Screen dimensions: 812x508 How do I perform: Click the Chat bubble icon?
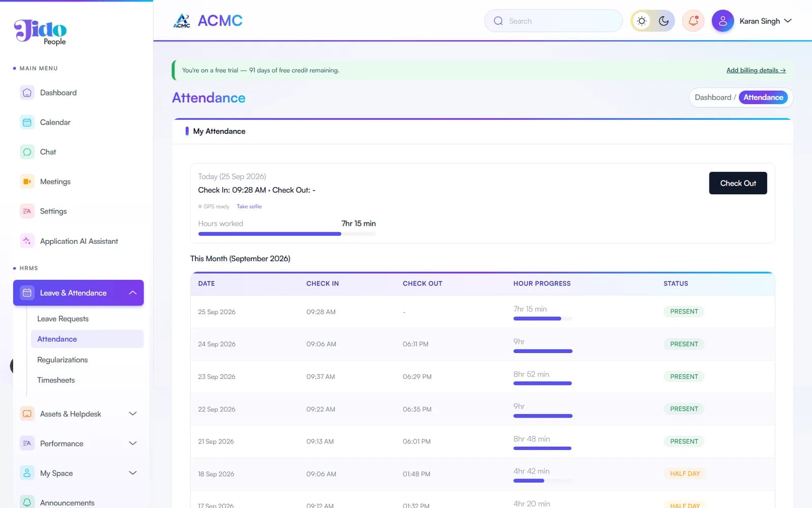[x=27, y=152]
